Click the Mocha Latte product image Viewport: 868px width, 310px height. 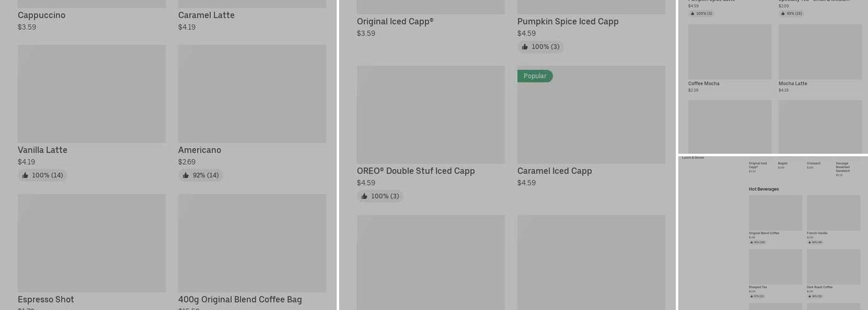820,52
